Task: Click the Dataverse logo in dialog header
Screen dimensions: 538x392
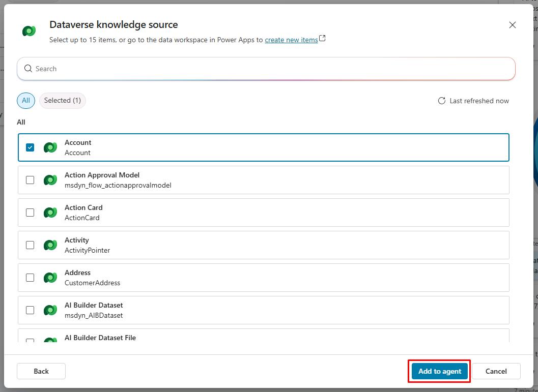Action: tap(29, 31)
